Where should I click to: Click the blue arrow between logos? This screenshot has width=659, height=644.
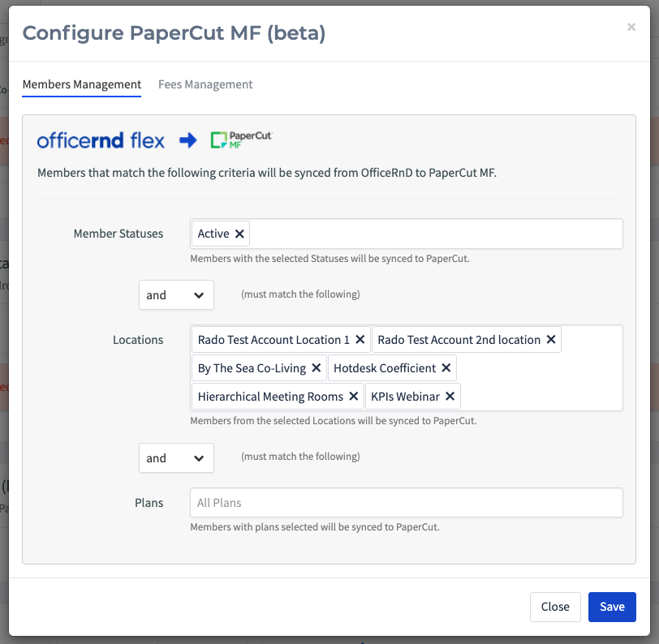pyautogui.click(x=187, y=140)
